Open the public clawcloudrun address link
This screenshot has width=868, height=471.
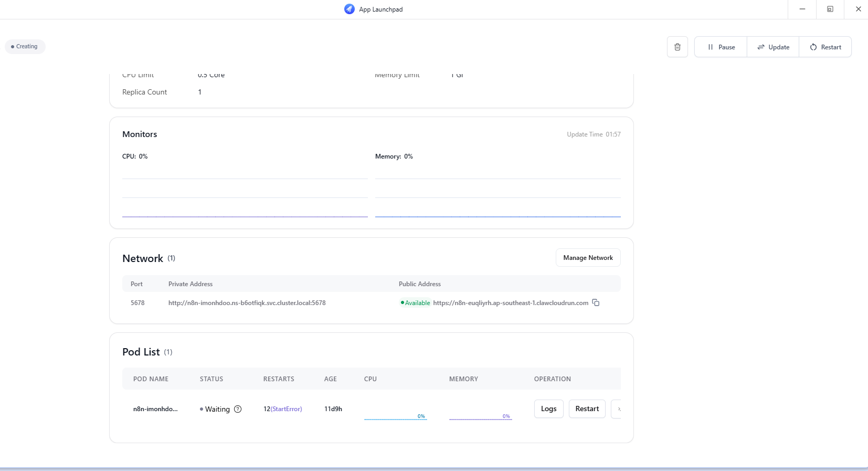511,303
